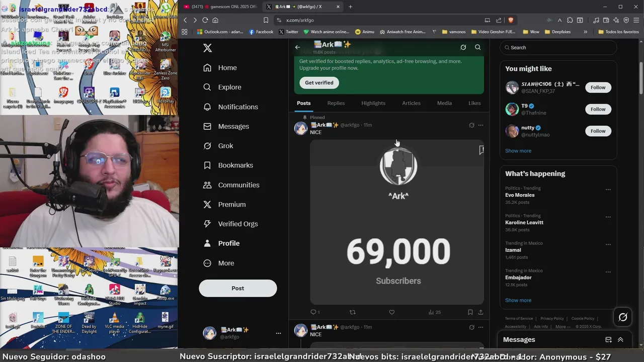Open a new browser tab
This screenshot has height=362, width=644.
click(x=350, y=7)
